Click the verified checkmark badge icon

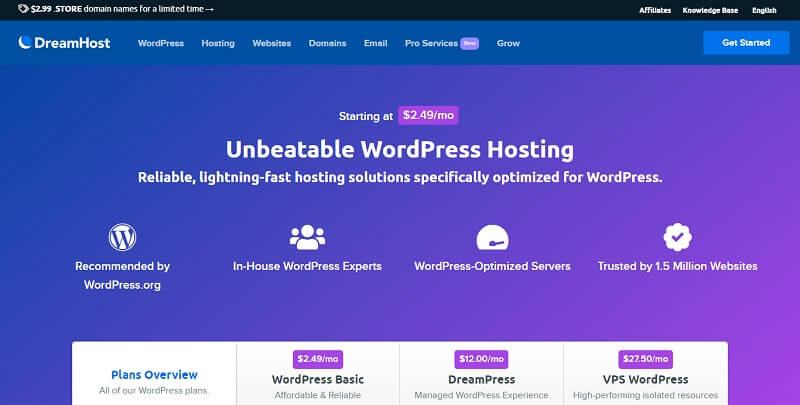click(678, 237)
